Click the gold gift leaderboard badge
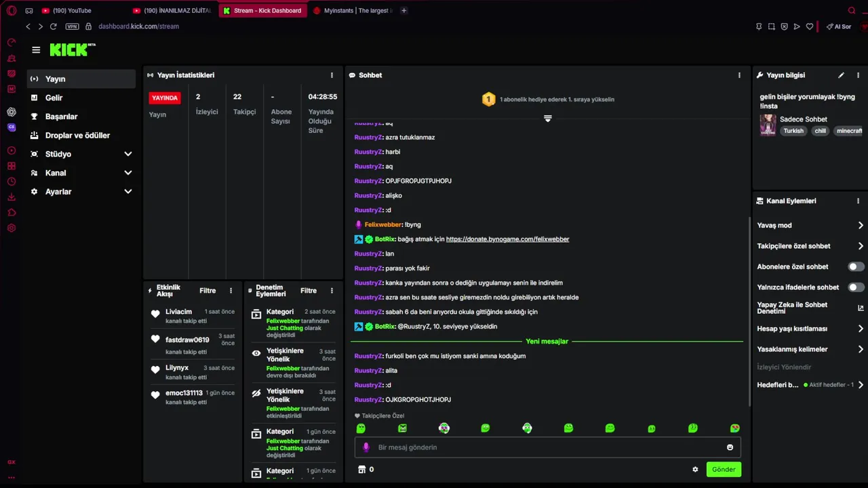The height and width of the screenshot is (488, 868). click(x=488, y=100)
